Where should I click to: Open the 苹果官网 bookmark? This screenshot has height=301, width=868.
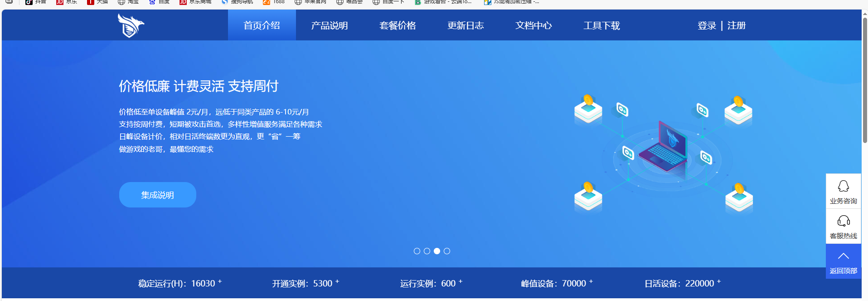tap(310, 2)
